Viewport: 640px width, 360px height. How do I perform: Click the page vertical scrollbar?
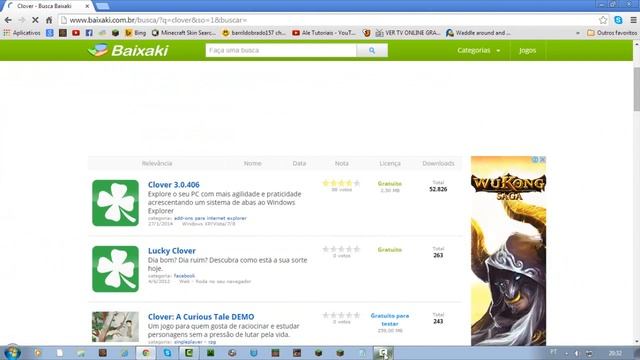point(636,89)
